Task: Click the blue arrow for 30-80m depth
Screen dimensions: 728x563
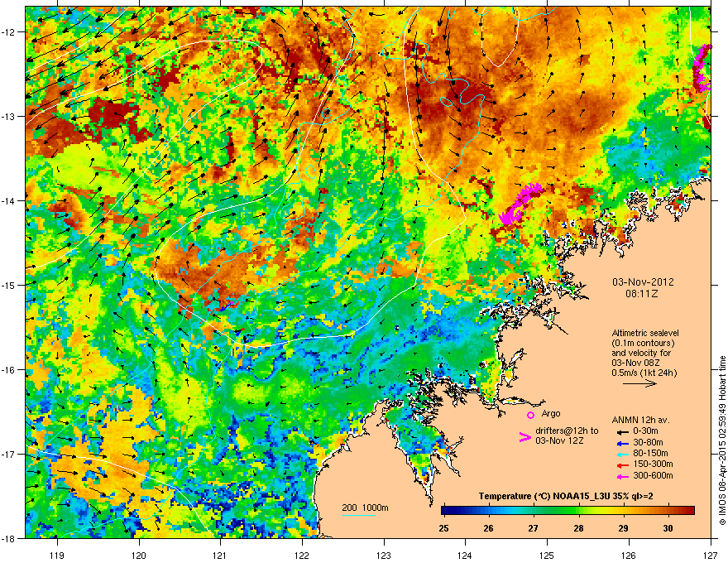Action: click(x=623, y=443)
